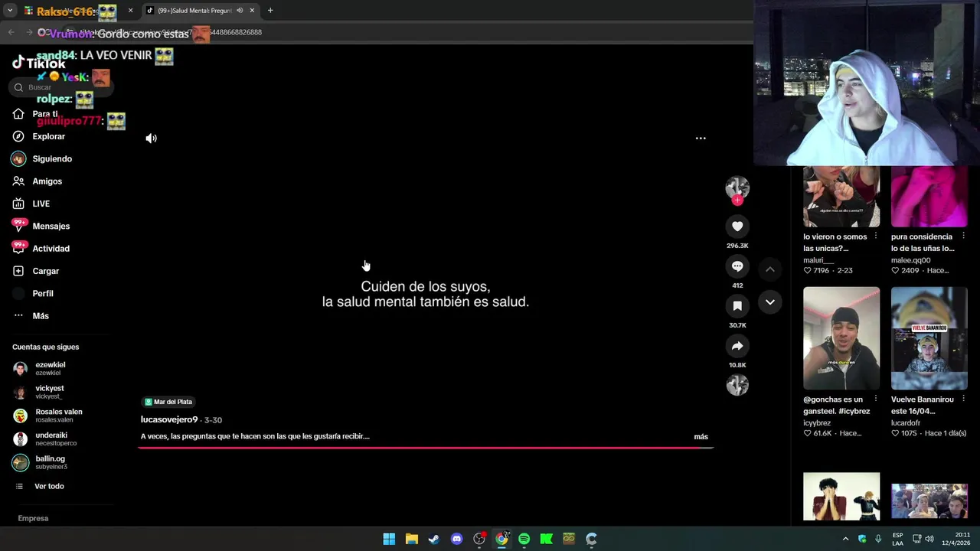
Task: Open the maluri___ creator name
Action: (818, 260)
